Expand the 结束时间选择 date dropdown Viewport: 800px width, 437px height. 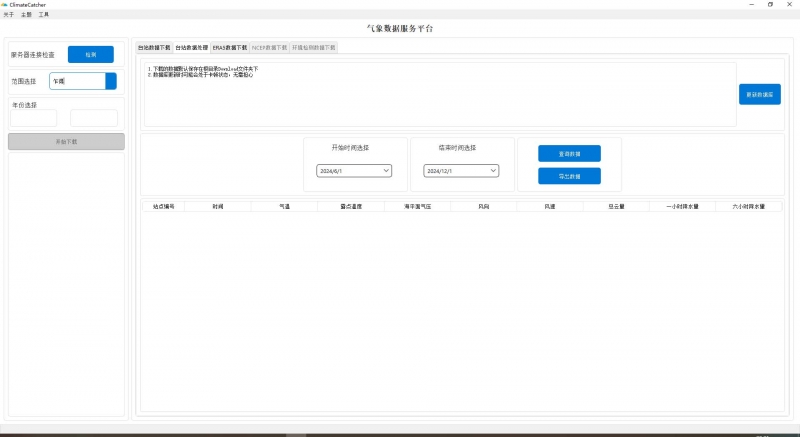(x=494, y=171)
